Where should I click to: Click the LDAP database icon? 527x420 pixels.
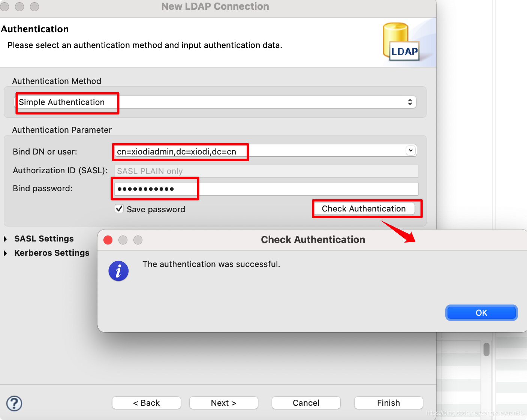tap(400, 42)
